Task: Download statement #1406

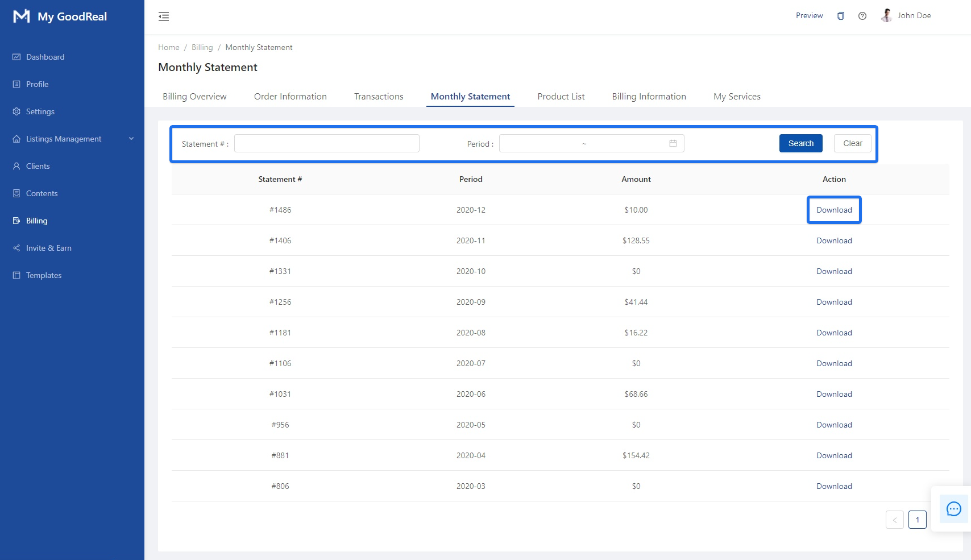Action: tap(834, 240)
